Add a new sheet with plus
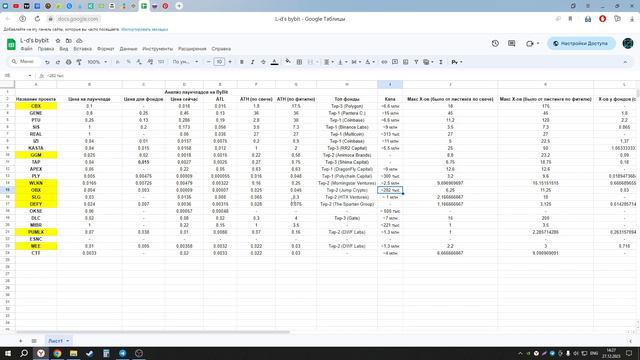Screen dimensions: 640x360 [20, 341]
